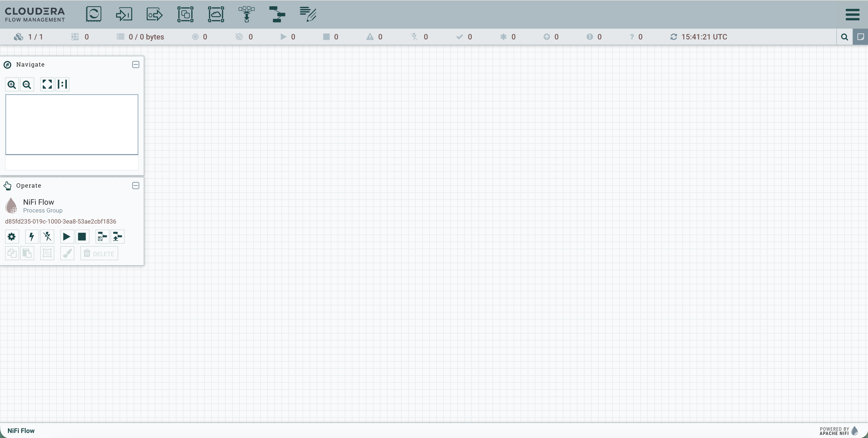This screenshot has height=438, width=868.
Task: Start the NiFi Flow with play button
Action: (x=67, y=236)
